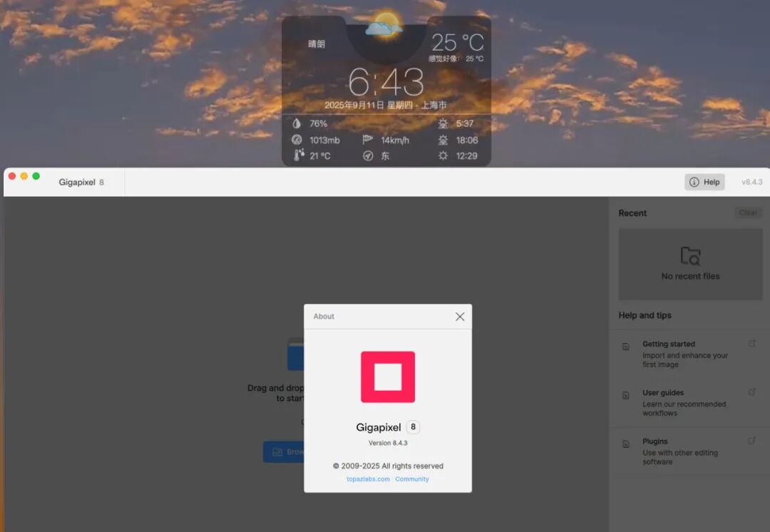Click the User guides document icon

[x=626, y=396]
